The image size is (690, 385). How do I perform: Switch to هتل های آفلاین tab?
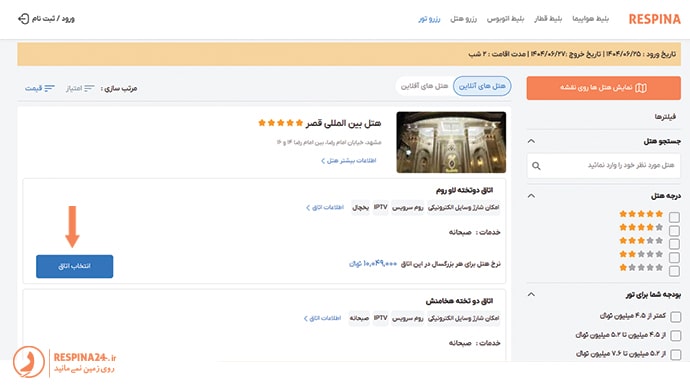click(424, 86)
